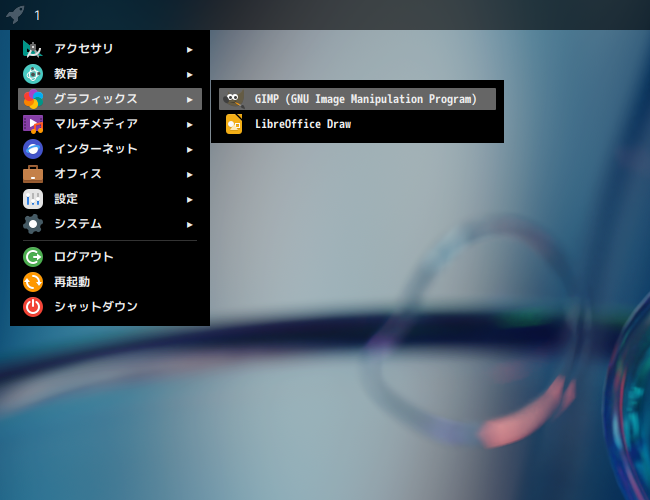Click the orange 再起動 icon
This screenshot has height=500, width=650.
click(x=33, y=282)
